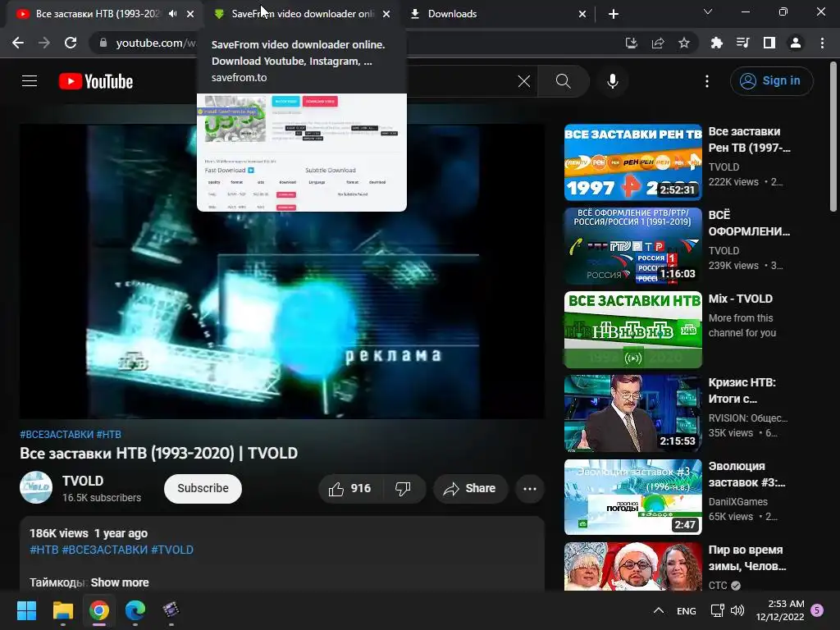Click the page vertical scrollbar

point(833,137)
